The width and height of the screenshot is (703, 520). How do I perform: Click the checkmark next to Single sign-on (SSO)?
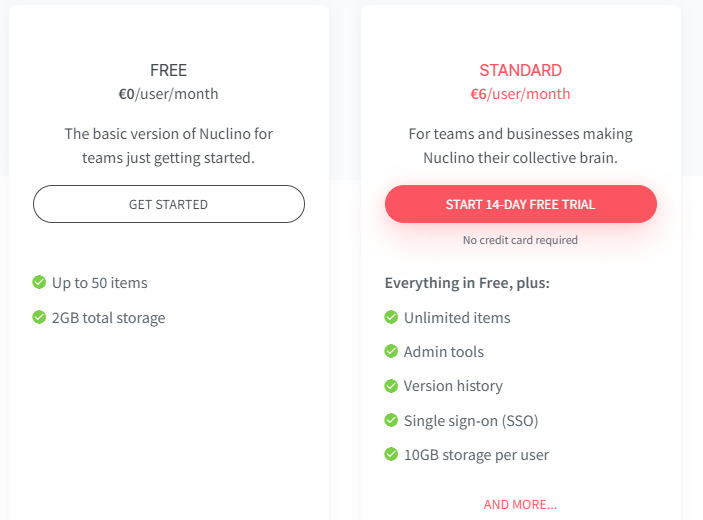click(391, 420)
